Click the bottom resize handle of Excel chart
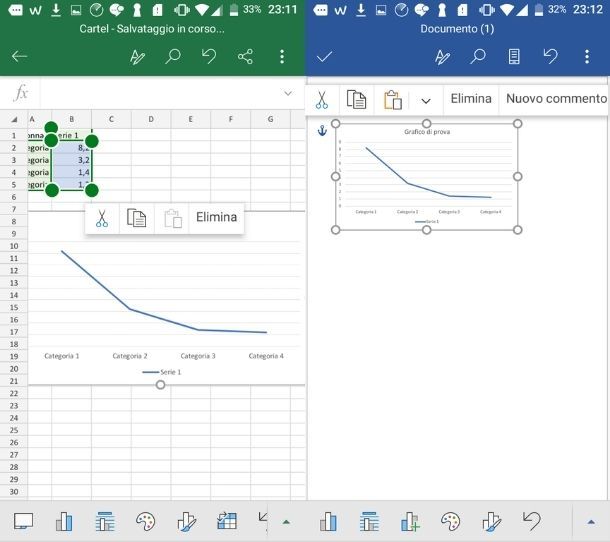Image resolution: width=610 pixels, height=542 pixels. tap(160, 385)
